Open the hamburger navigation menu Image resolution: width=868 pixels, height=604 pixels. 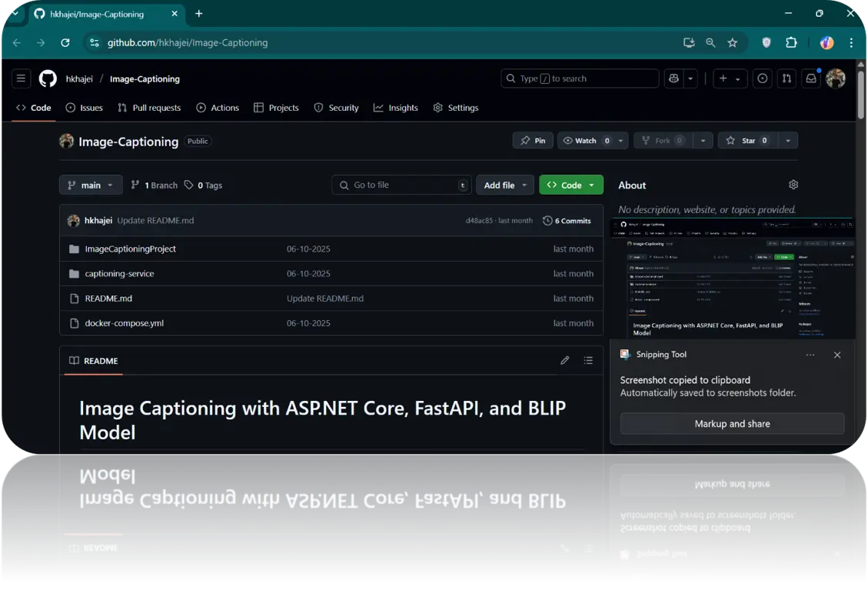[22, 78]
